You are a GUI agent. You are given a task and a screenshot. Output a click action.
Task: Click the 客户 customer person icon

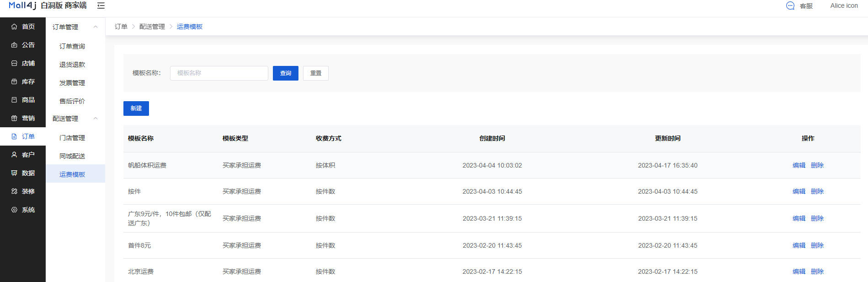coord(14,155)
